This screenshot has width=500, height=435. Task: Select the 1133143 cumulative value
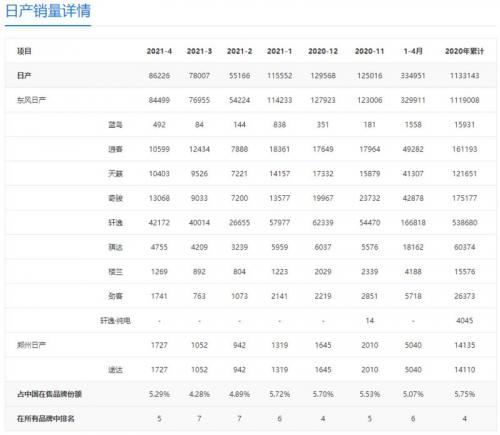tap(465, 76)
